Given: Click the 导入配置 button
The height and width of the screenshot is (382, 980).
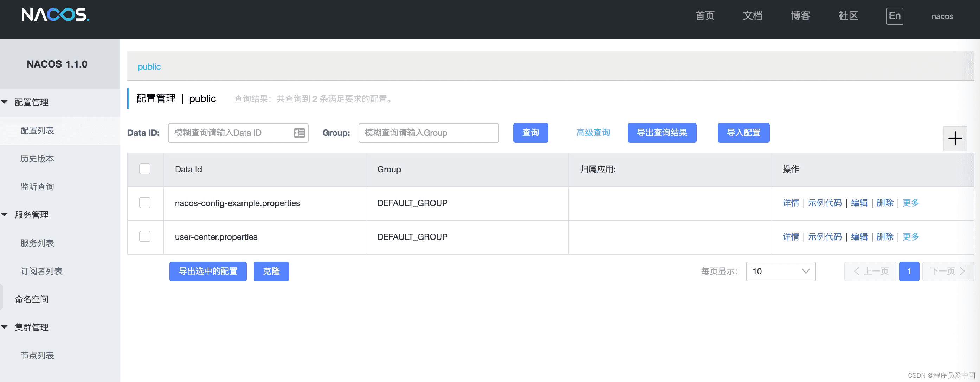Looking at the screenshot, I should tap(743, 133).
